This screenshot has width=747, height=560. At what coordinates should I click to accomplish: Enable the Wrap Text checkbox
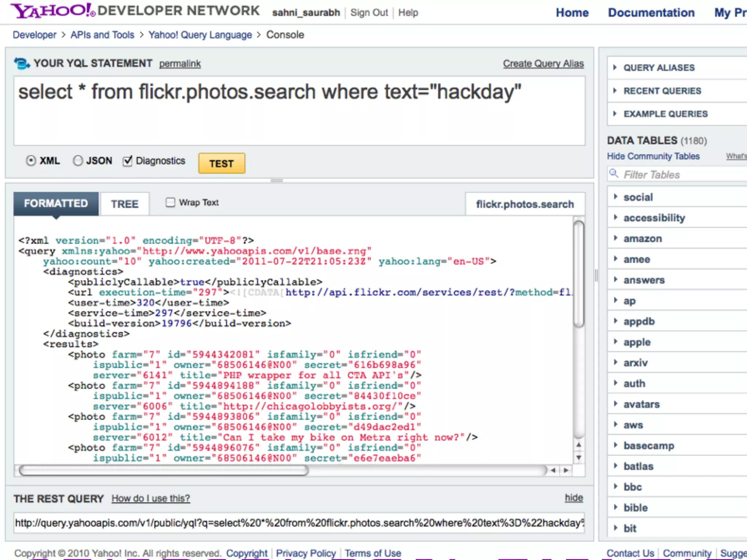pos(170,202)
